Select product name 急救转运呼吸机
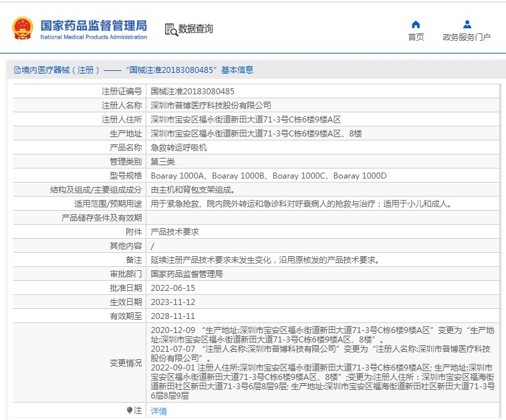Screen dimensions: 506x420 (178, 148)
